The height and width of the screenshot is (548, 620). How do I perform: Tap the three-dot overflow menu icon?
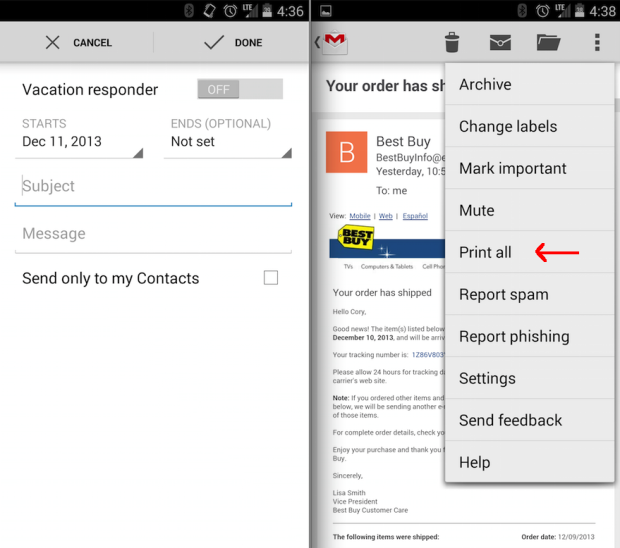click(597, 42)
